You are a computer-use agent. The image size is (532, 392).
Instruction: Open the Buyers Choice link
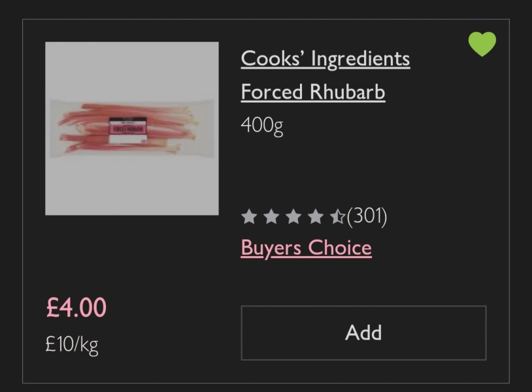306,248
